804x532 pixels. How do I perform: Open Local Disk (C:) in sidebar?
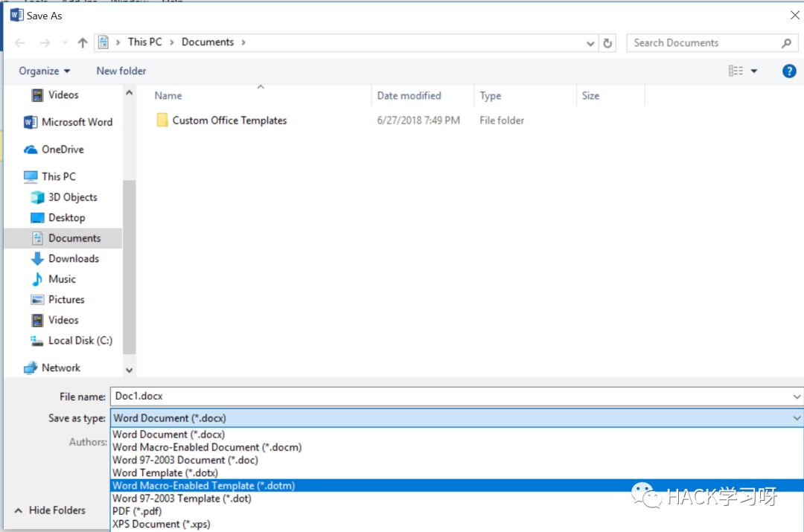click(x=80, y=341)
